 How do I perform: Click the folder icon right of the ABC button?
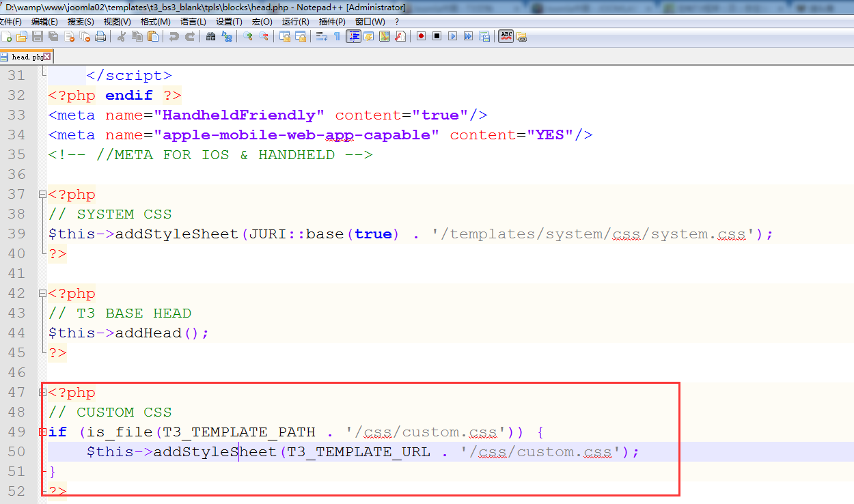coord(522,36)
